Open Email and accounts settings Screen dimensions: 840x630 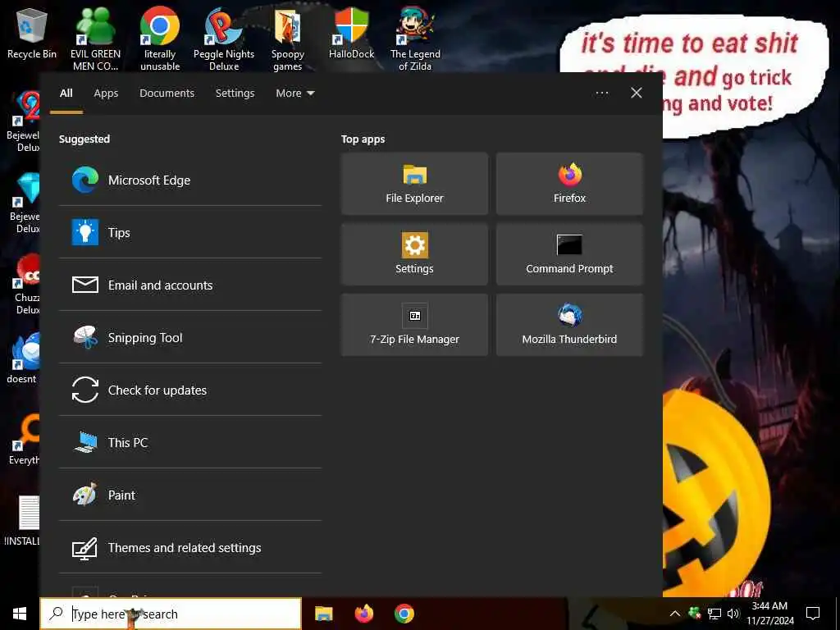point(190,285)
